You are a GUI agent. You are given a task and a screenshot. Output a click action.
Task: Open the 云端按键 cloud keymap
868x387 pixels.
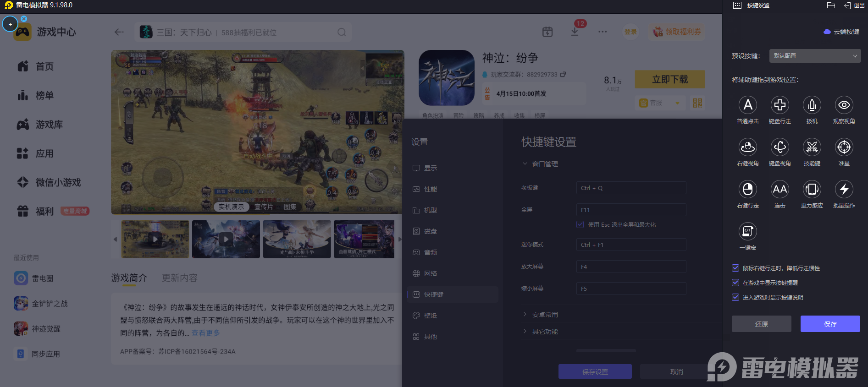(841, 32)
